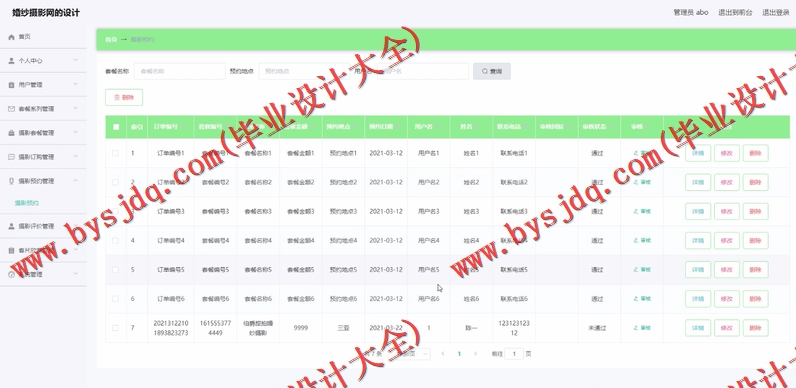Click the batch 删除 button above table
796x388 pixels.
(x=124, y=98)
